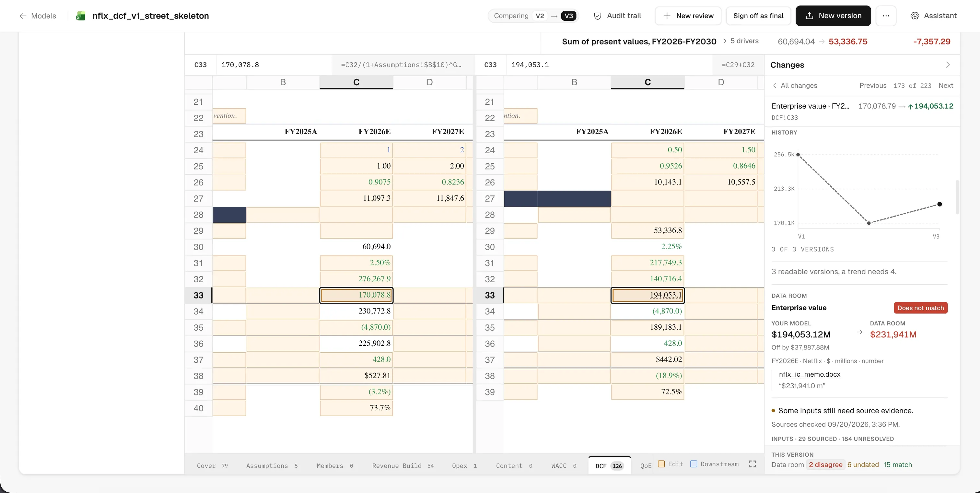Go back to Models list
The image size is (980, 493).
[x=38, y=16]
